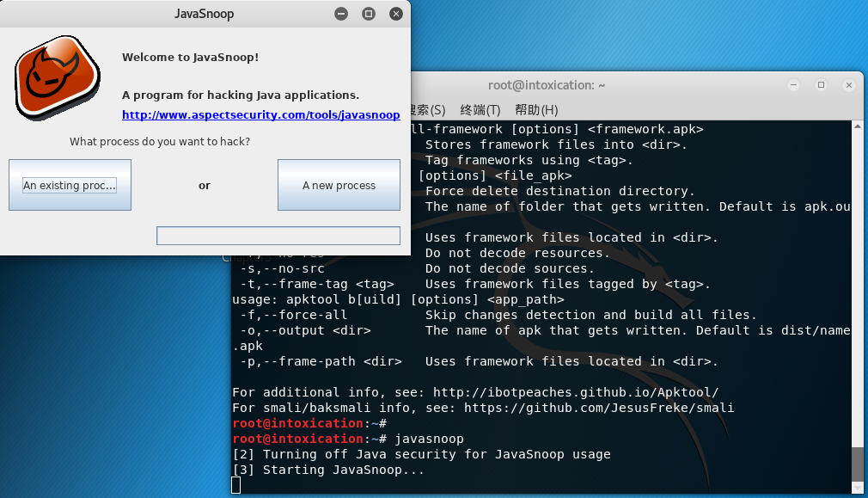The image size is (868, 498).
Task: Click the terminal scrollbar up arrow
Action: point(858,126)
